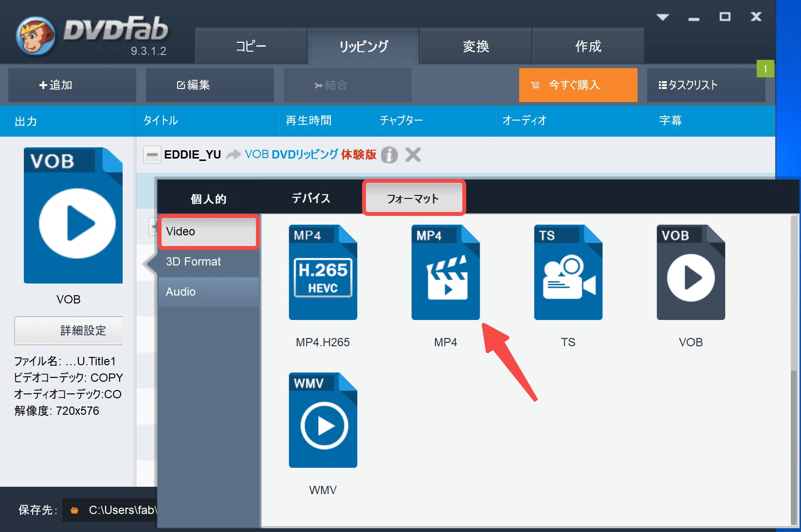Click the オーディオ column header
The height and width of the screenshot is (532, 801).
575,121
